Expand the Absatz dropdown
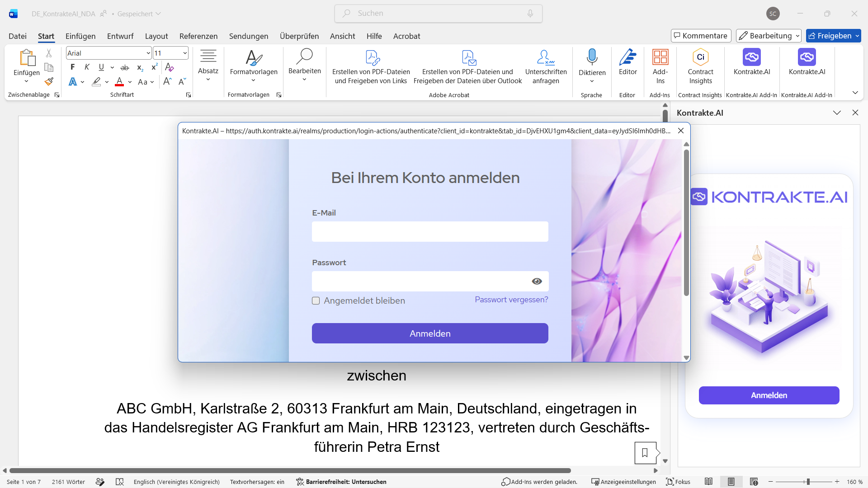Image resolution: width=868 pixels, height=488 pixels. point(208,80)
